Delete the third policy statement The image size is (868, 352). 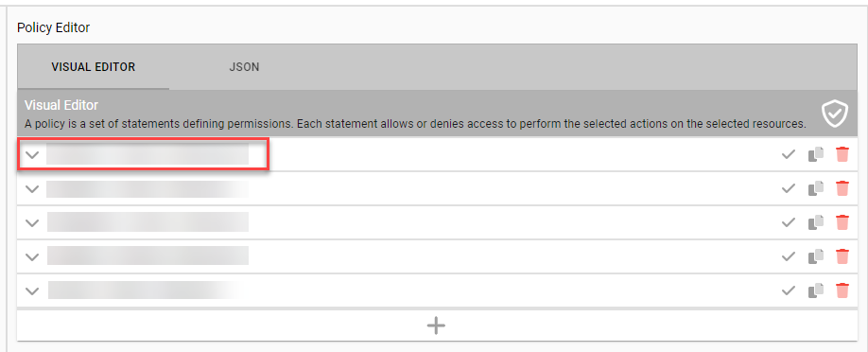pos(842,222)
